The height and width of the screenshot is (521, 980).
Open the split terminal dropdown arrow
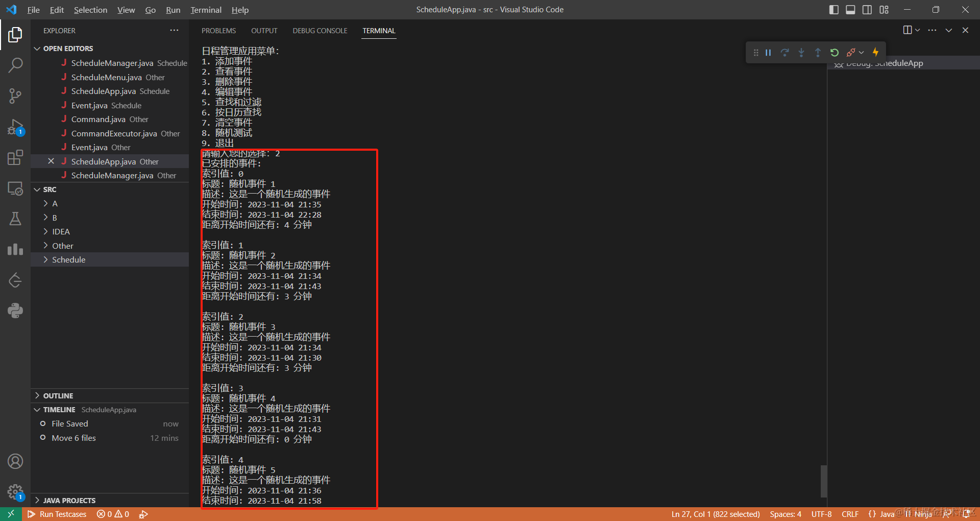point(917,30)
